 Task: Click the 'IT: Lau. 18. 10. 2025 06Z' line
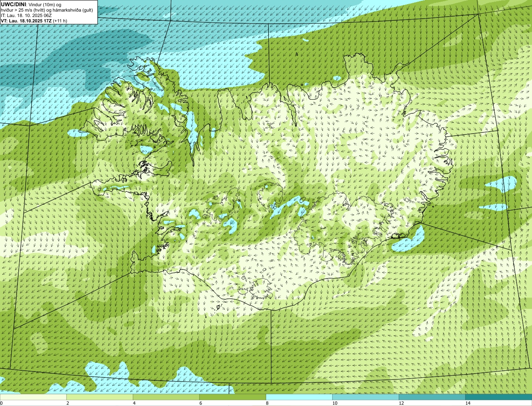[27, 15]
